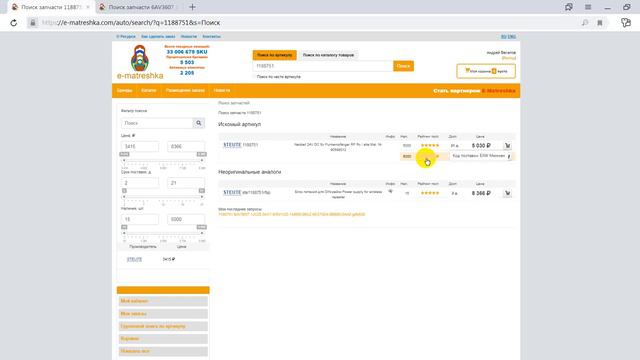
Task: Click the five-star rating in the analog row
Action: [430, 193]
